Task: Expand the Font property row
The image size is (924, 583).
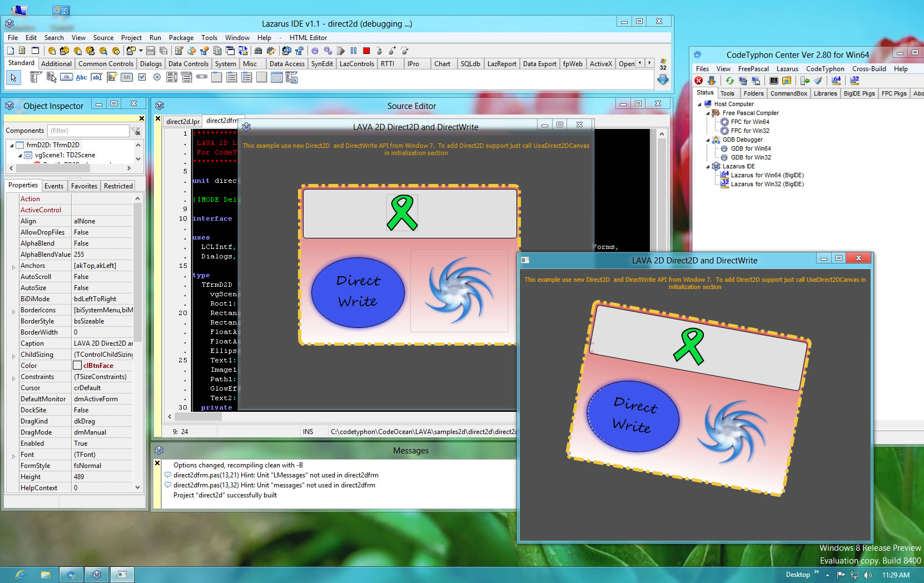Action: pyautogui.click(x=13, y=456)
